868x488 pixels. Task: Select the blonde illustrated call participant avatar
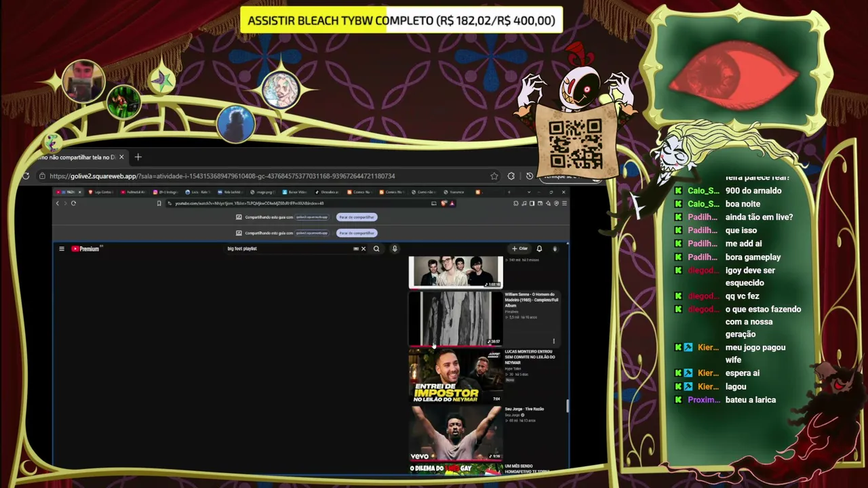coord(281,89)
